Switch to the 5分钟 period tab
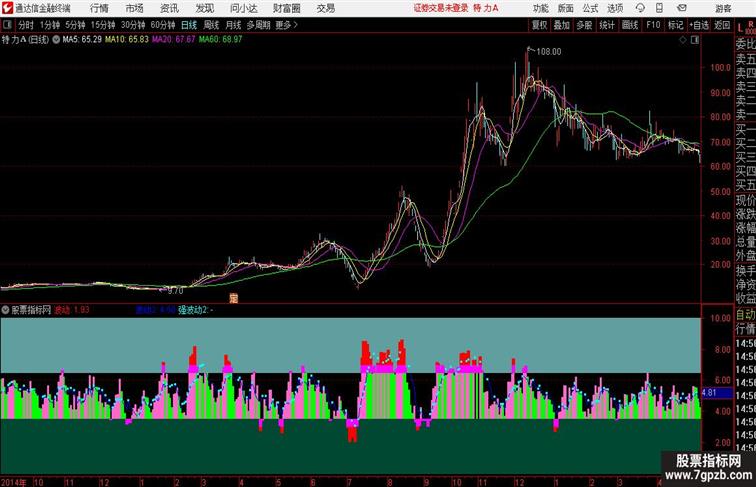756x487 pixels. [75, 25]
